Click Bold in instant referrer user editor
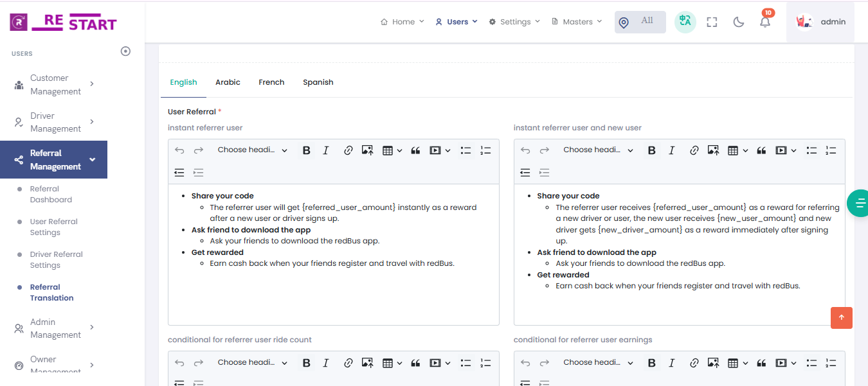868x386 pixels. click(x=307, y=150)
